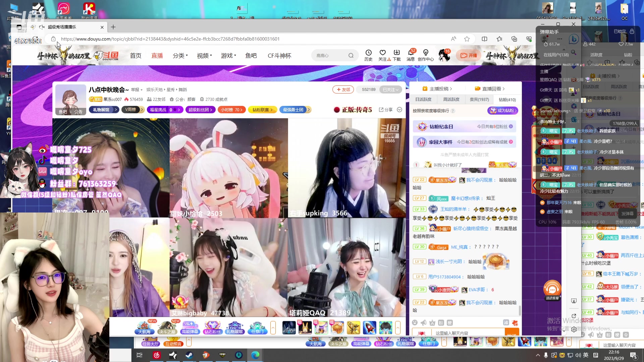This screenshot has width=644, height=362.
Task: Click the 大航海 ship icon above chat bar
Action: click(x=145, y=327)
